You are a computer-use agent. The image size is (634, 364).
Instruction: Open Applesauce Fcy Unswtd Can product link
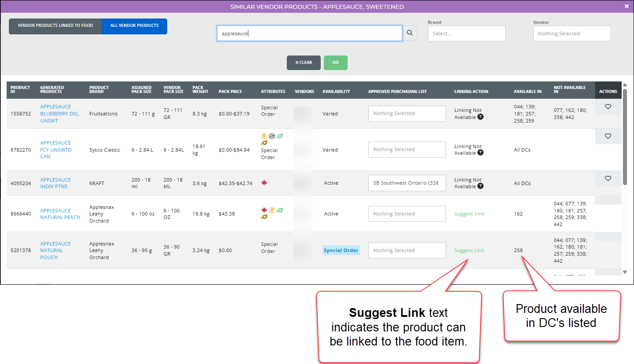coord(56,150)
